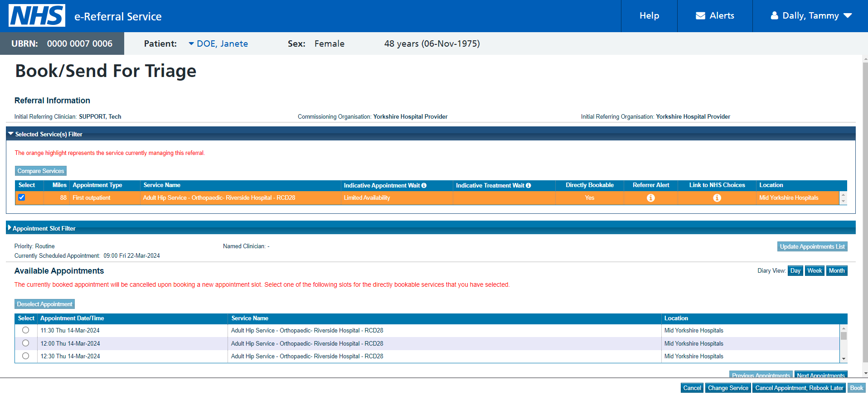This screenshot has width=868, height=395.
Task: Click the e-Referral Service title
Action: (118, 17)
